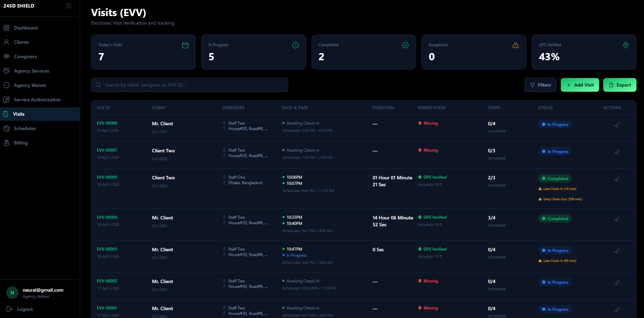Edit visit EVV-00006 action icon

[617, 125]
